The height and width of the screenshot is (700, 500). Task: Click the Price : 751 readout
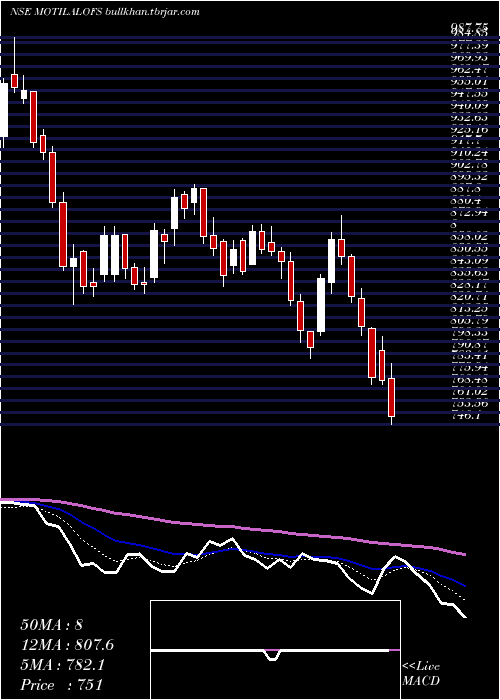[61, 685]
